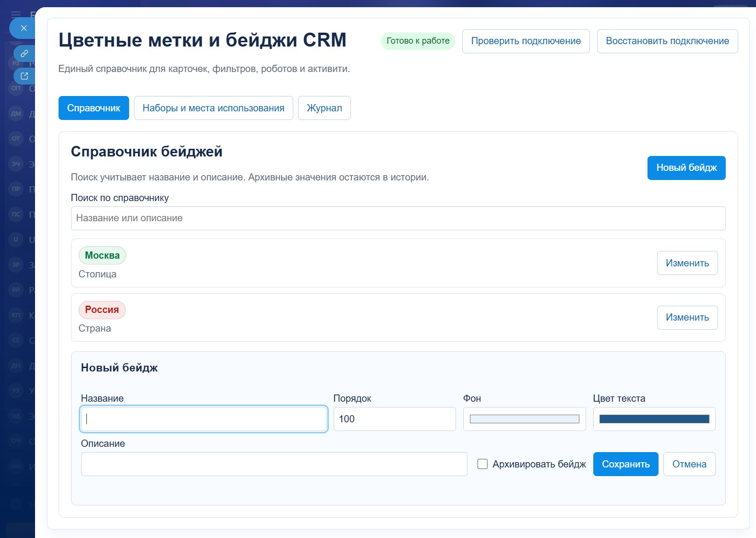Screen dimensions: 756x538
Task: Select the КП avatar in the sidebar
Action: 16,315
